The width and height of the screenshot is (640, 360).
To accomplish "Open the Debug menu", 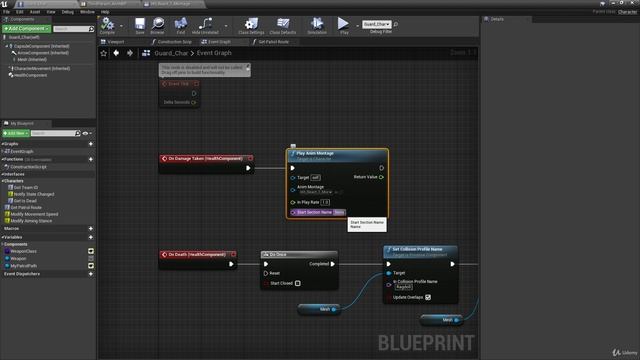I will tap(68, 12).
